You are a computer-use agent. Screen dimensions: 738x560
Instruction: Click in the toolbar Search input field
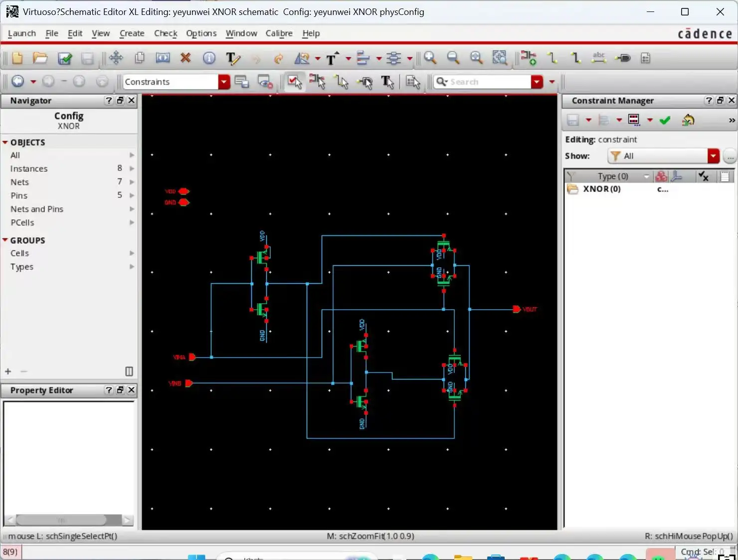(x=488, y=82)
